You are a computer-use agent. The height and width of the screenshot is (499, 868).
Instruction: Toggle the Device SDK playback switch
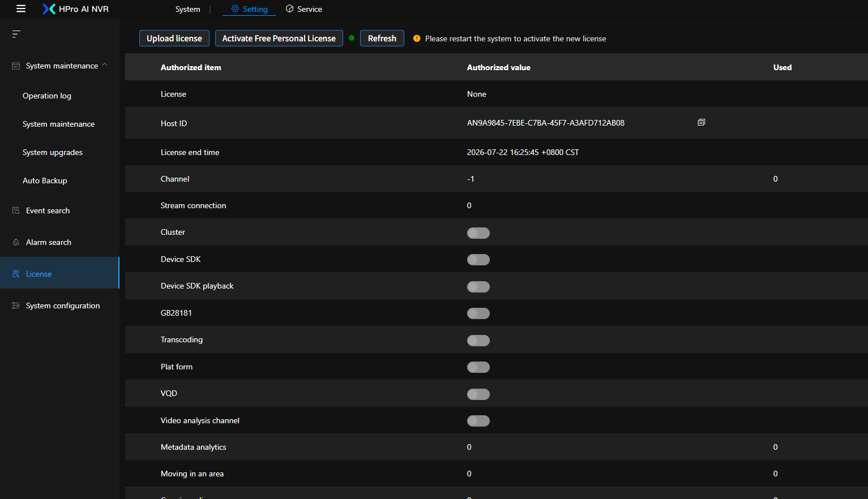pos(478,287)
